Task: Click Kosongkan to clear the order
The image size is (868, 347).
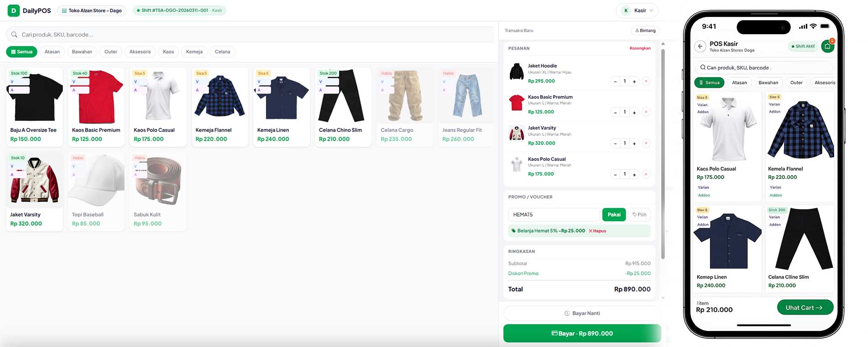Action: point(640,48)
